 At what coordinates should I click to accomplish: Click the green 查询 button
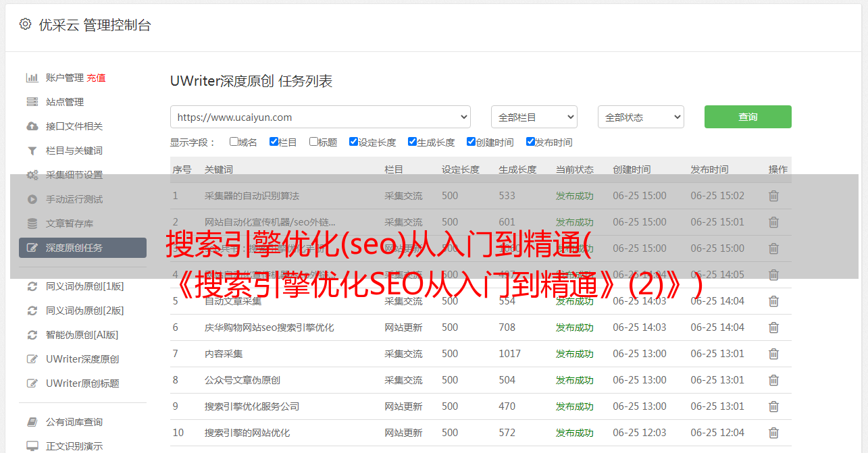coord(748,117)
